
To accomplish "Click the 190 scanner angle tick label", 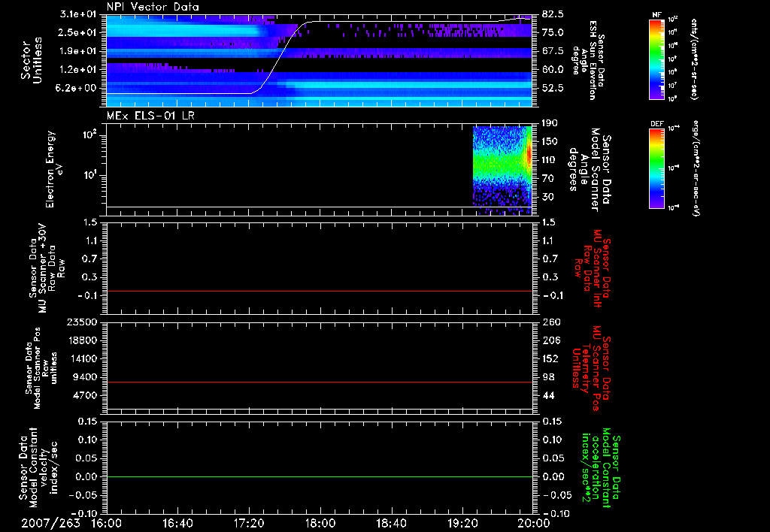I will click(550, 123).
